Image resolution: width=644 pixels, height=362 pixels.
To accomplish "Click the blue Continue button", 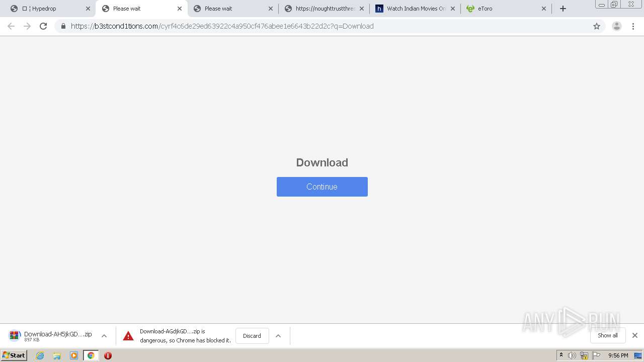I will (x=322, y=187).
